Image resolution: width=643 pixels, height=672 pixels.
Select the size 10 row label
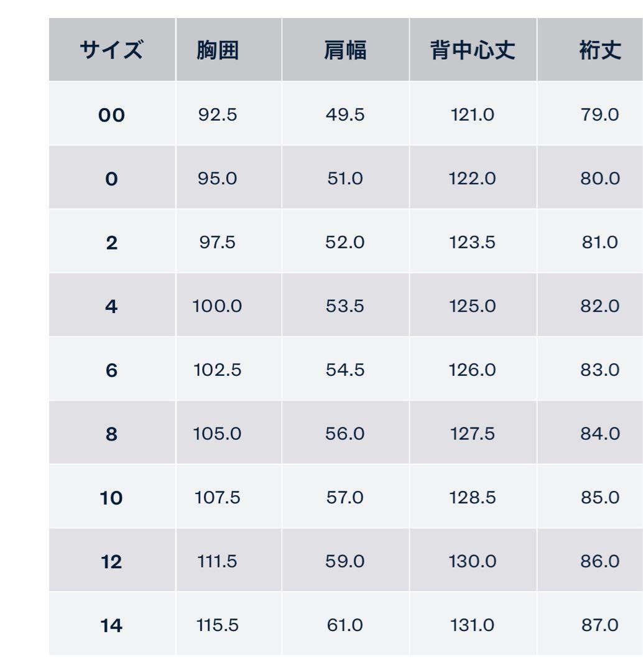pyautogui.click(x=112, y=498)
